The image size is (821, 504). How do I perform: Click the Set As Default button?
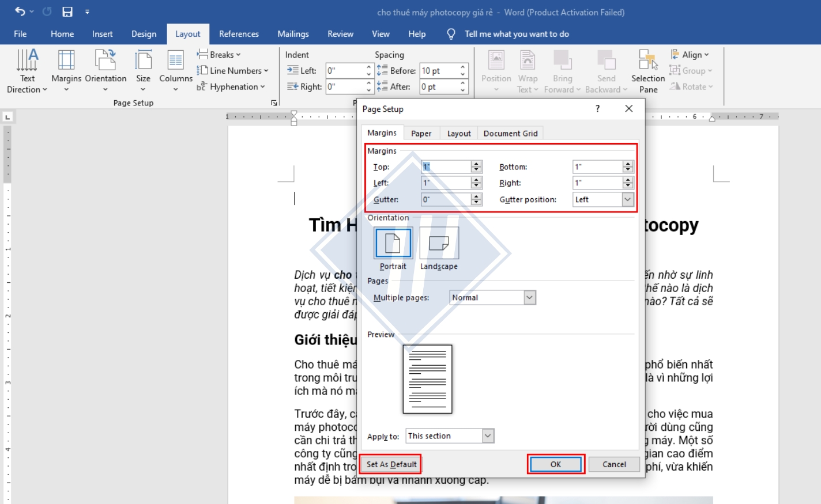click(391, 464)
